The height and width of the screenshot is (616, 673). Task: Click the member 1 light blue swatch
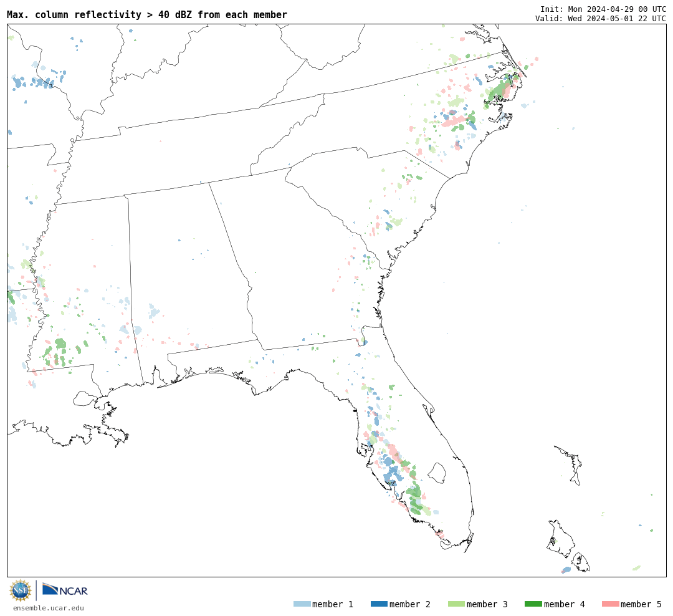[x=302, y=604]
